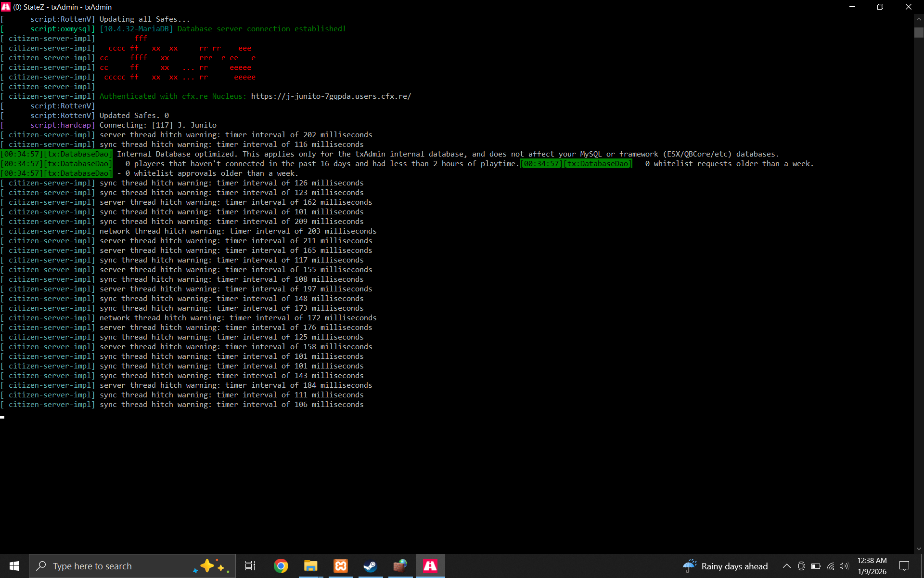Open the notification action center
The width and height of the screenshot is (924, 578).
(x=904, y=566)
